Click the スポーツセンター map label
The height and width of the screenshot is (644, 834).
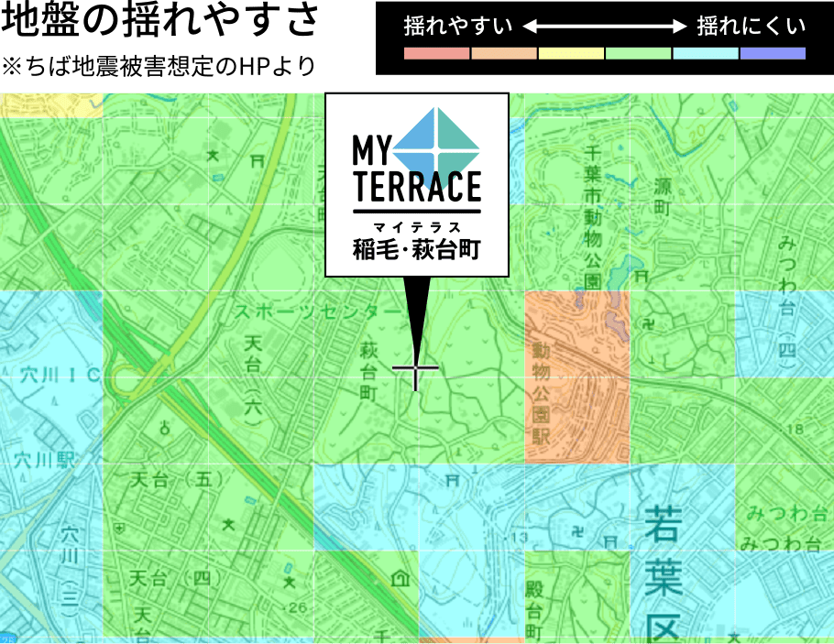(319, 311)
